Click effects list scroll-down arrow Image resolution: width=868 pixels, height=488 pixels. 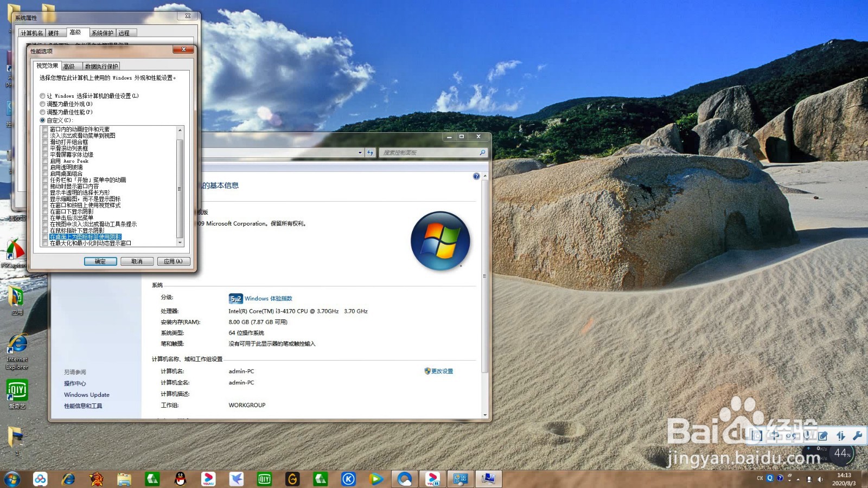[180, 243]
